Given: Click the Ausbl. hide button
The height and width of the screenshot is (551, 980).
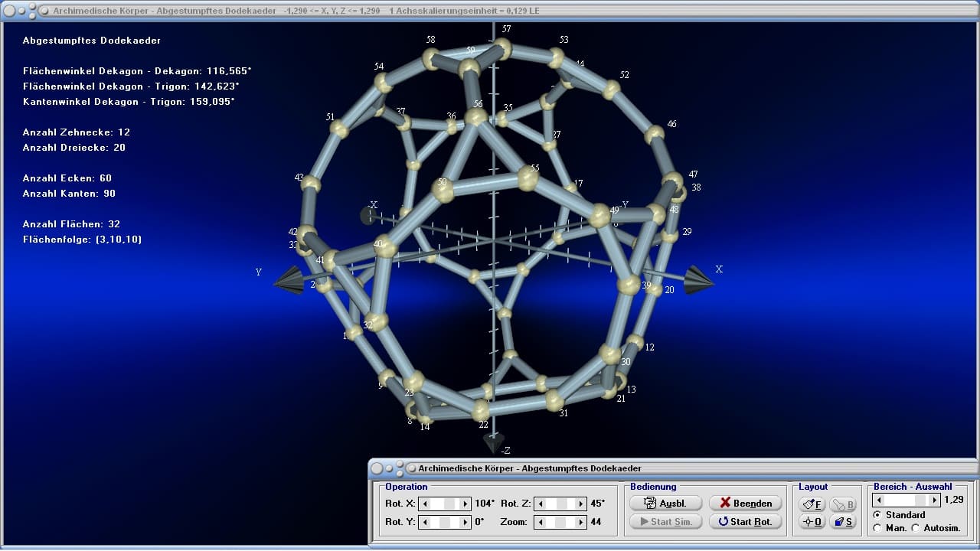Looking at the screenshot, I should pos(665,504).
